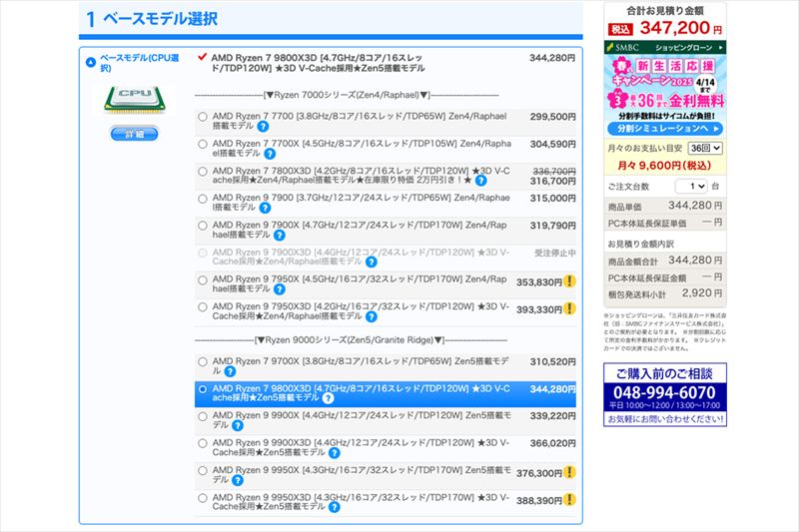This screenshot has height=532, width=799.
Task: Select Ryzen 7 7700 radio button
Action: click(203, 117)
